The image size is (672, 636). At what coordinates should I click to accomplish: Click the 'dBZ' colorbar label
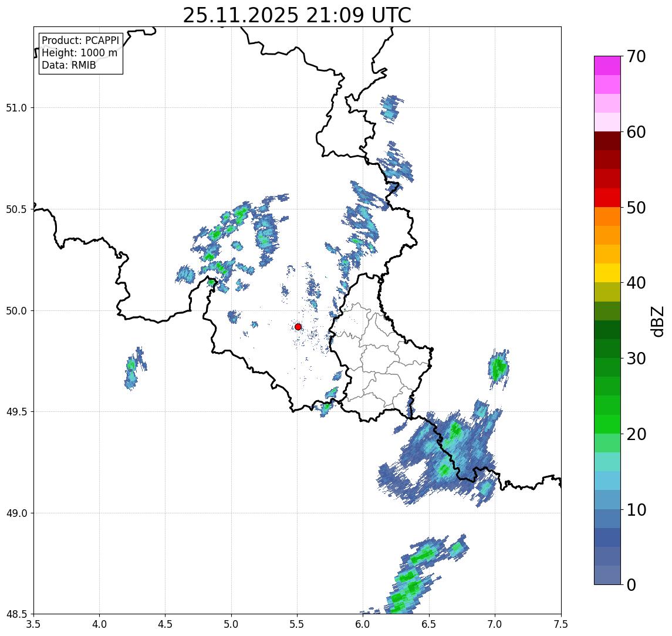657,322
